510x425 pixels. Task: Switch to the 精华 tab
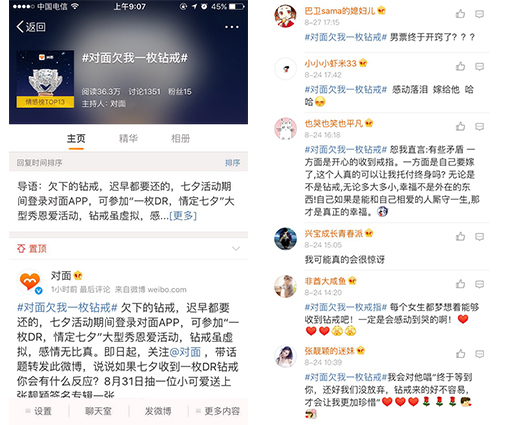128,138
